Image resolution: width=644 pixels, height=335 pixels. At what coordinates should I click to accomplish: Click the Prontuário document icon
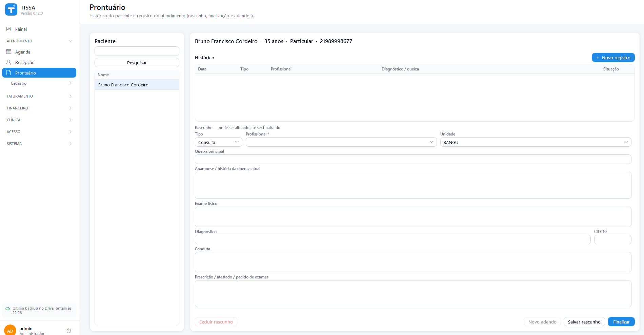[9, 73]
